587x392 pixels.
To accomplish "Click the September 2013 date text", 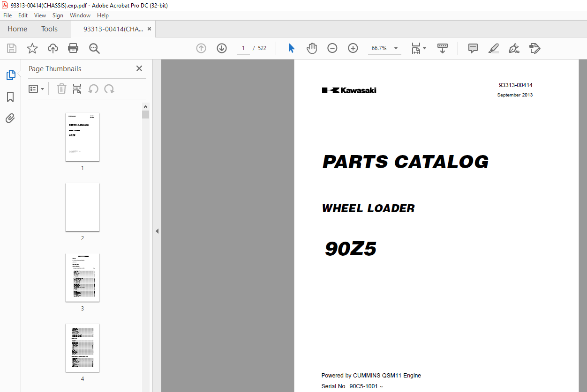I will [515, 95].
